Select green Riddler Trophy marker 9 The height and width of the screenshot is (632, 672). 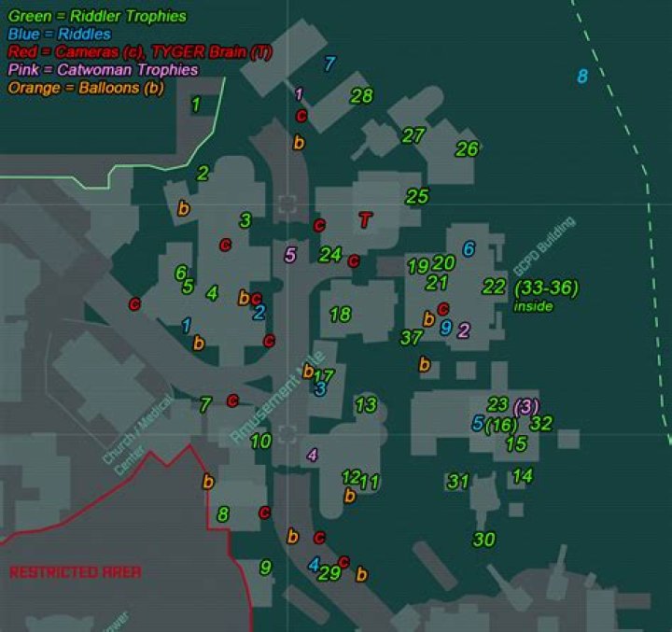coord(266,568)
